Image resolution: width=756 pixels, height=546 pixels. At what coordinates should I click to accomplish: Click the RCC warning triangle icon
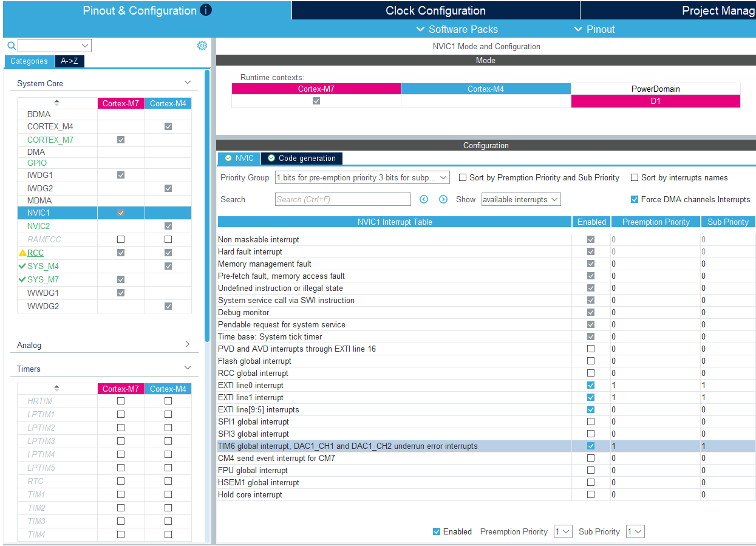coord(22,253)
